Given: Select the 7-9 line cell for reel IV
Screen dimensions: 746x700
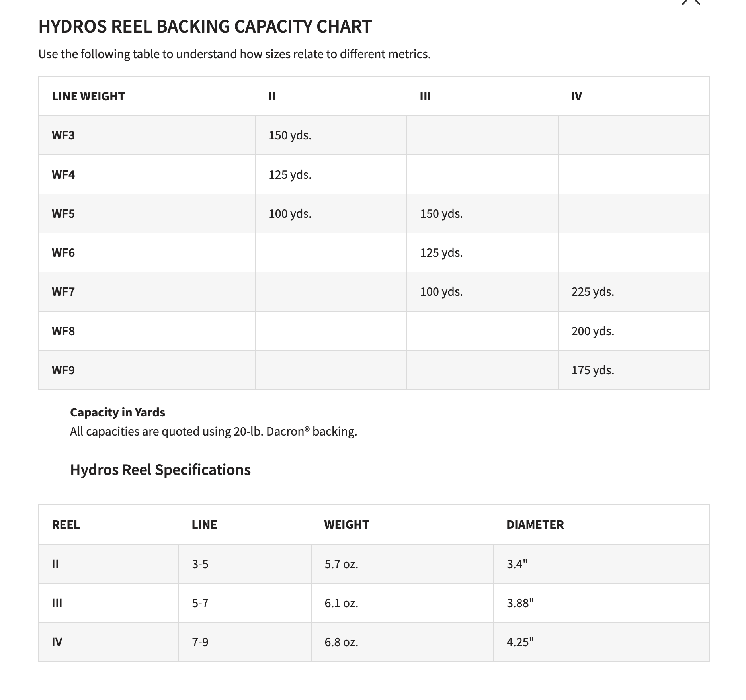Looking at the screenshot, I should pos(200,642).
